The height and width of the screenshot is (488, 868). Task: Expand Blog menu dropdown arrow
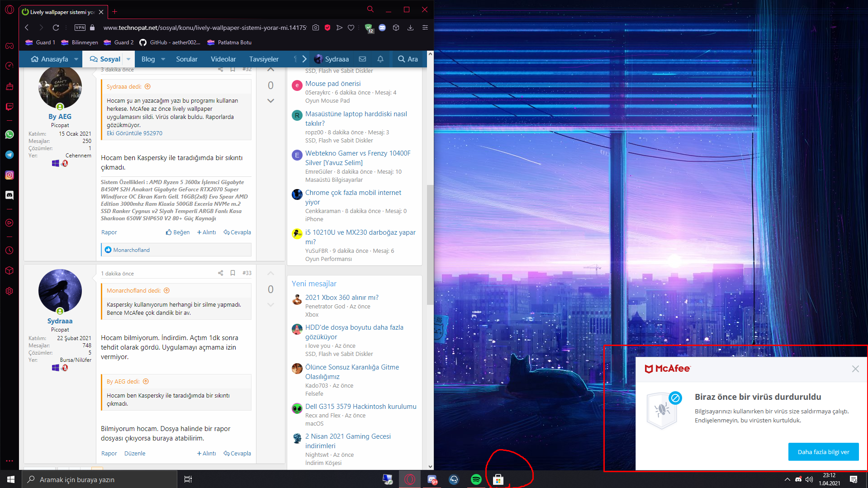pos(163,59)
